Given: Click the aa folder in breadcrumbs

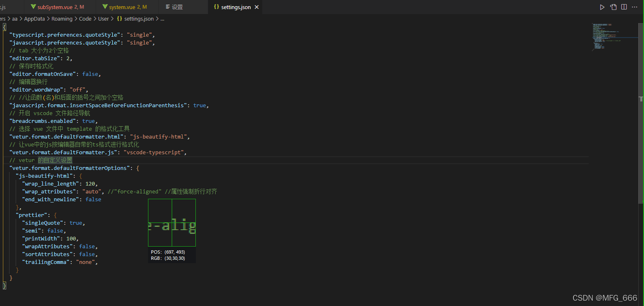Looking at the screenshot, I should (x=14, y=19).
